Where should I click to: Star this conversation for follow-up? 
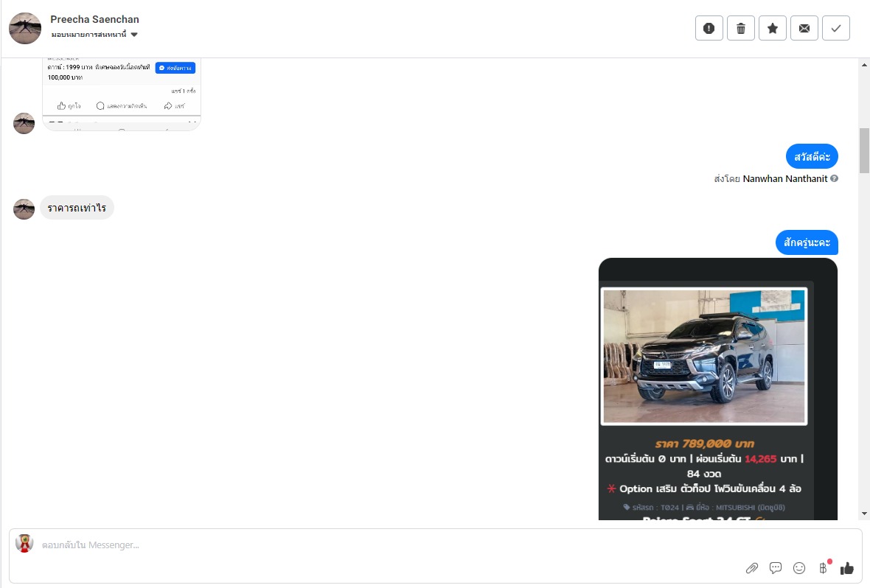[x=773, y=28]
